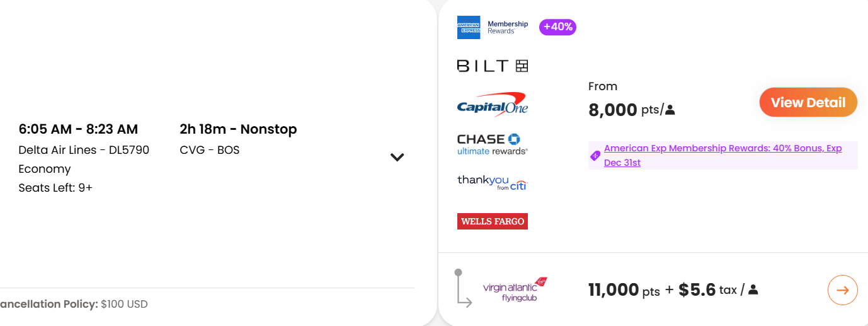Click the grey transfer path arrow icon
Screen dimensions: 868x326
pos(462,289)
